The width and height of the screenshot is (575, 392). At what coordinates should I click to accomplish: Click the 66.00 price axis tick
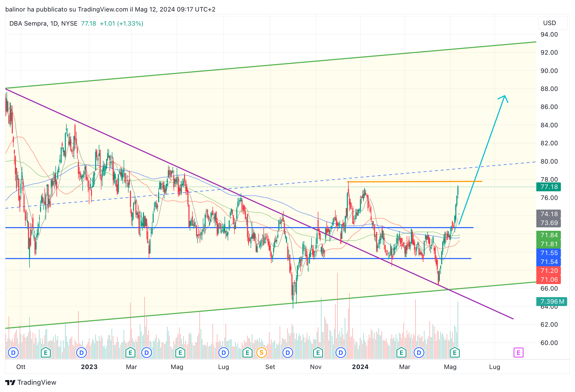coord(549,288)
